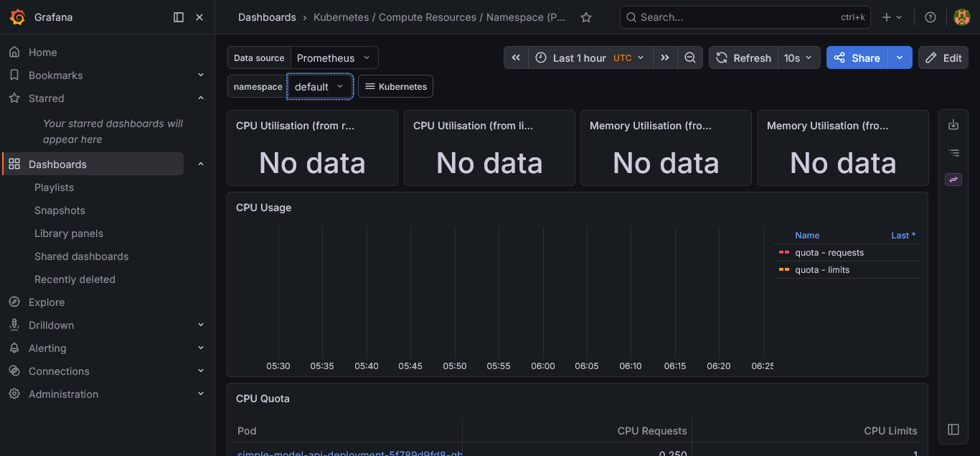980x456 pixels.
Task: Open the help question-mark menu
Action: coord(930,17)
